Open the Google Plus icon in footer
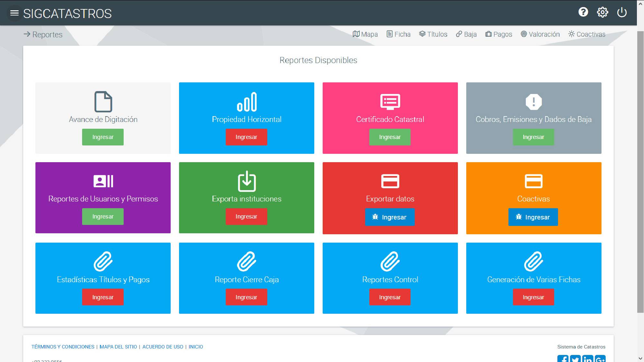Image resolution: width=644 pixels, height=362 pixels. (600, 359)
